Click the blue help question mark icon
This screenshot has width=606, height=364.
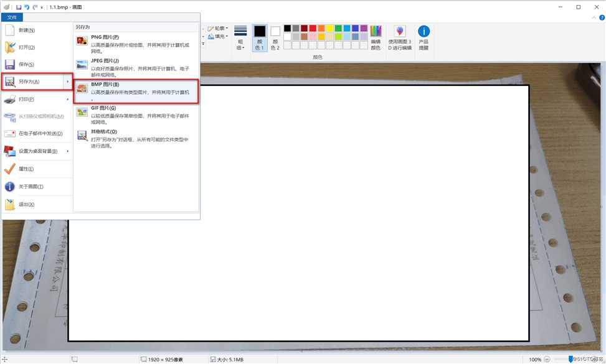[x=602, y=18]
